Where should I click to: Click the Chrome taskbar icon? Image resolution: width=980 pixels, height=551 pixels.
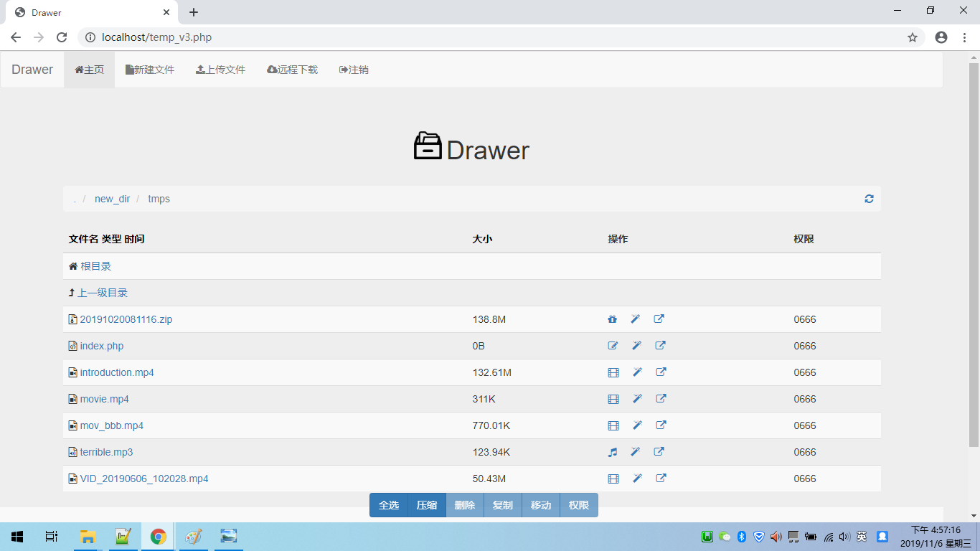[159, 536]
